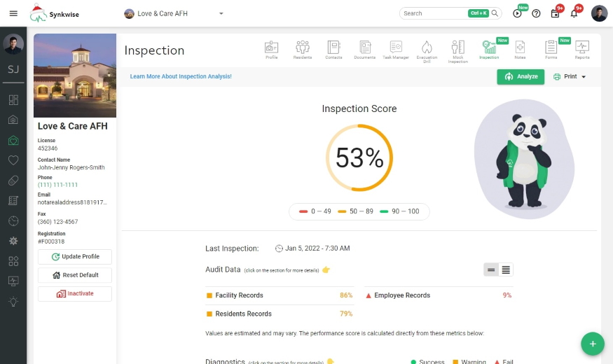The width and height of the screenshot is (613, 364).
Task: Open the Documents icon
Action: 364,50
